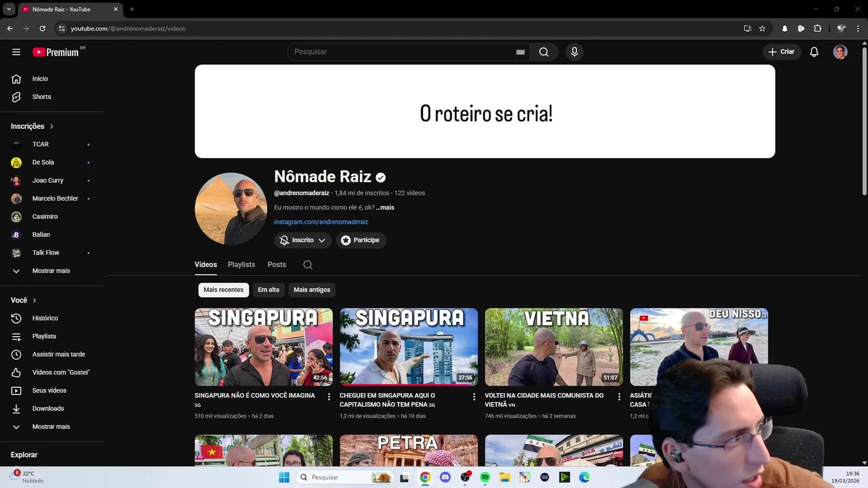Start voice search with the microphone
The width and height of the screenshot is (868, 488).
[574, 52]
